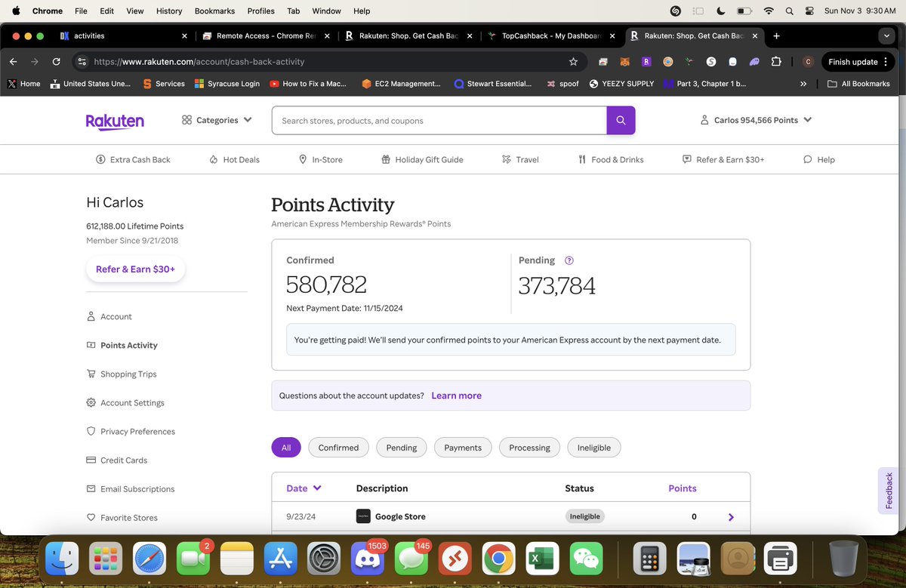Screen dimensions: 906x588
Task: Open Privacy Preferences in sidebar
Action: pyautogui.click(x=131, y=432)
